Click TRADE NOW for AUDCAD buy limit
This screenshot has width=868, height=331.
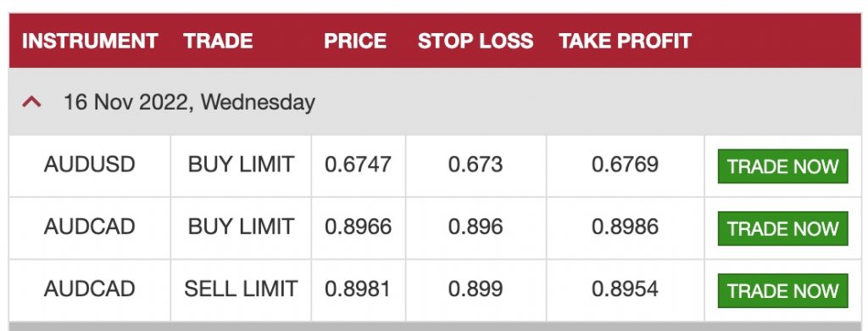pyautogui.click(x=782, y=228)
